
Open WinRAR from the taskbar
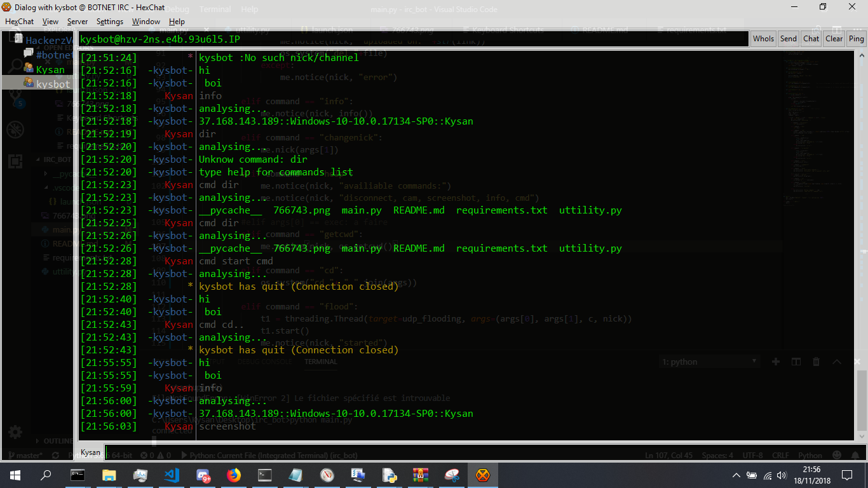(x=421, y=475)
